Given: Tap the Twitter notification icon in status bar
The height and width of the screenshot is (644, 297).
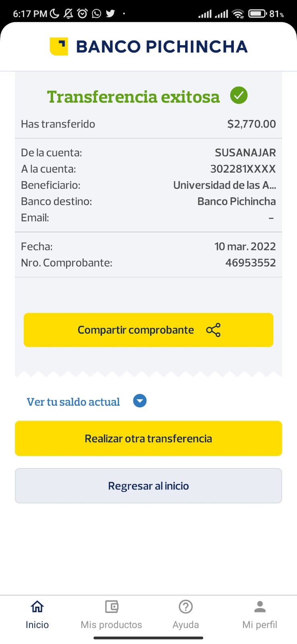Looking at the screenshot, I should click(x=110, y=14).
